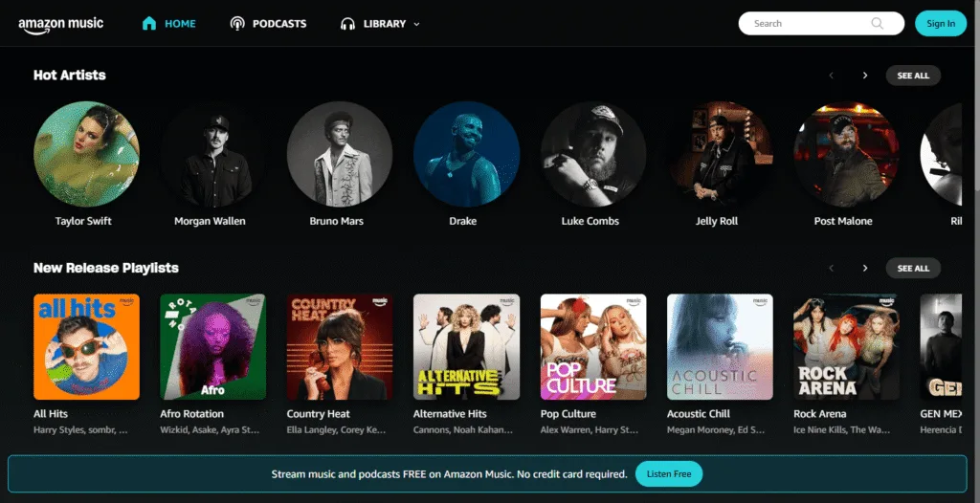Click the Acoustic Chill playlist title
This screenshot has height=503, width=980.
point(698,414)
